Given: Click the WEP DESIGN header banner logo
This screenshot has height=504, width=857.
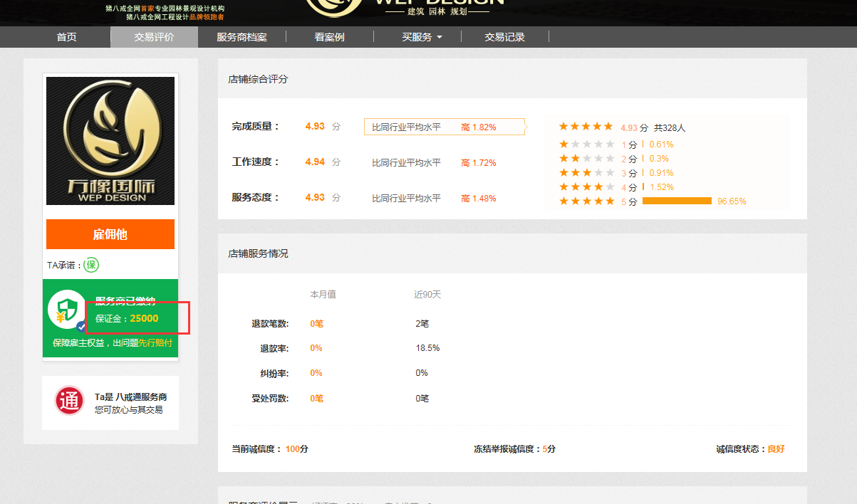Looking at the screenshot, I should (405, 9).
